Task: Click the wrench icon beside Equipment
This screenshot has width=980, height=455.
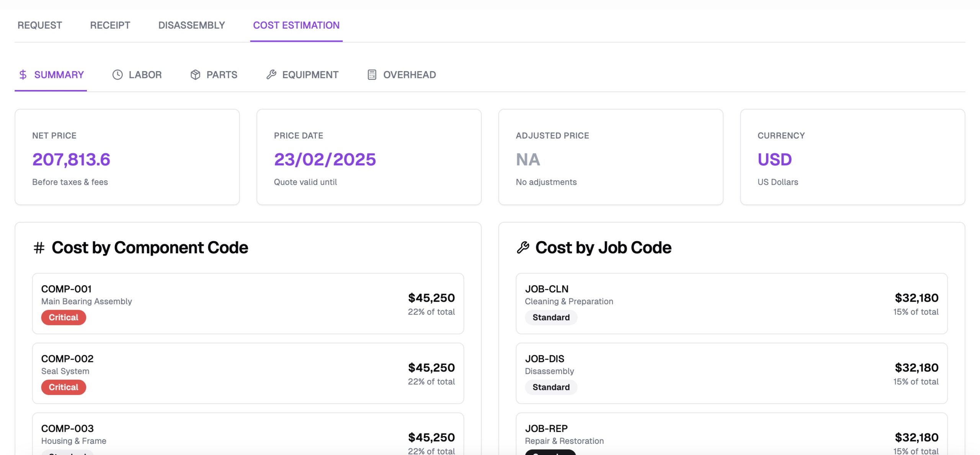Action: click(x=271, y=75)
